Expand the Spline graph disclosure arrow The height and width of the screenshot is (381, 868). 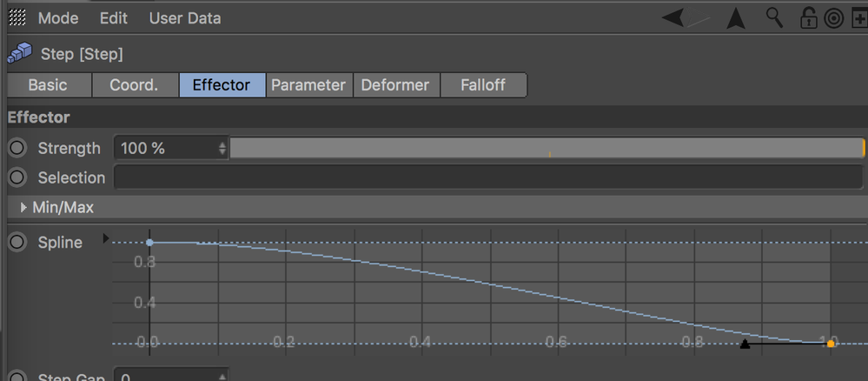(106, 239)
